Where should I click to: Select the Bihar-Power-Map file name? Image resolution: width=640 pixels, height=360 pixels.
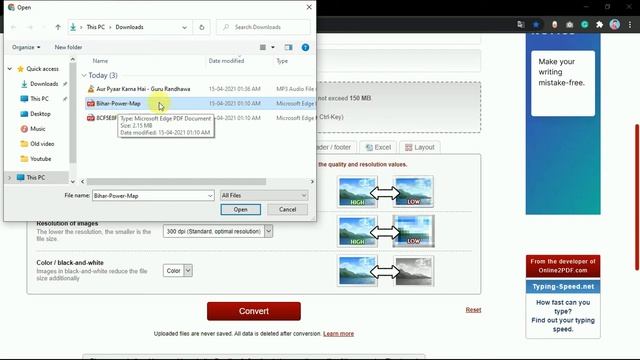click(118, 104)
